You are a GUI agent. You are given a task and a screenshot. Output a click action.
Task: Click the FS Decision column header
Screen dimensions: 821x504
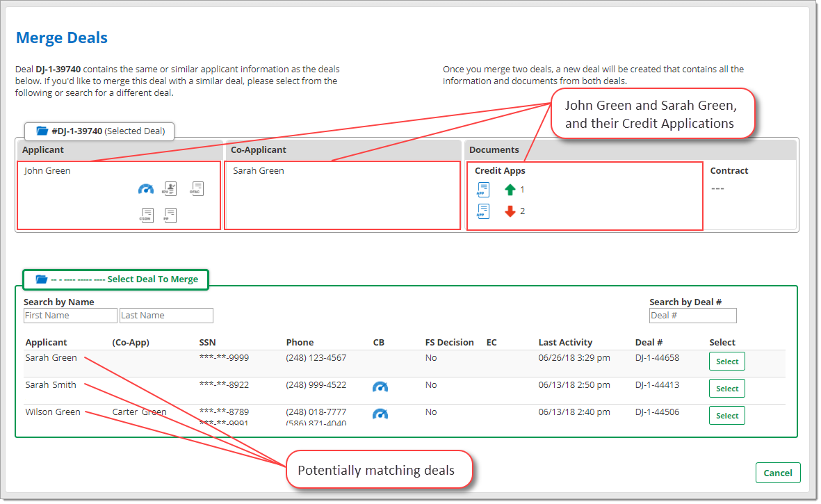pos(449,343)
